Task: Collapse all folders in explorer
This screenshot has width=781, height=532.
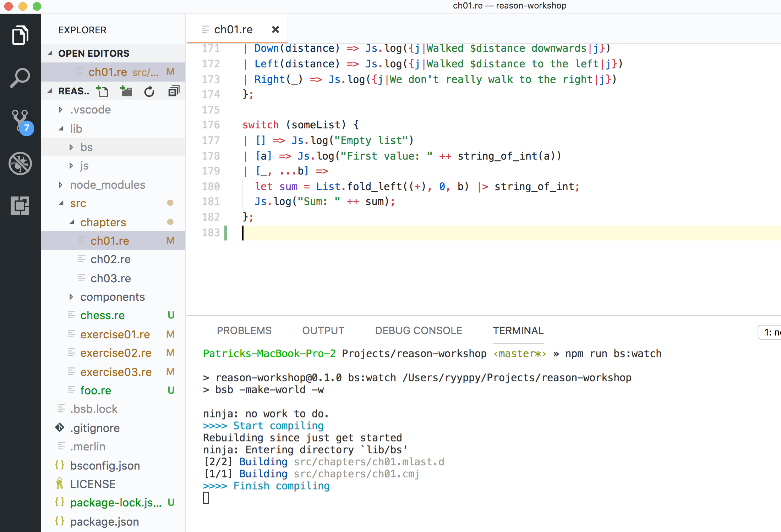Action: point(174,92)
